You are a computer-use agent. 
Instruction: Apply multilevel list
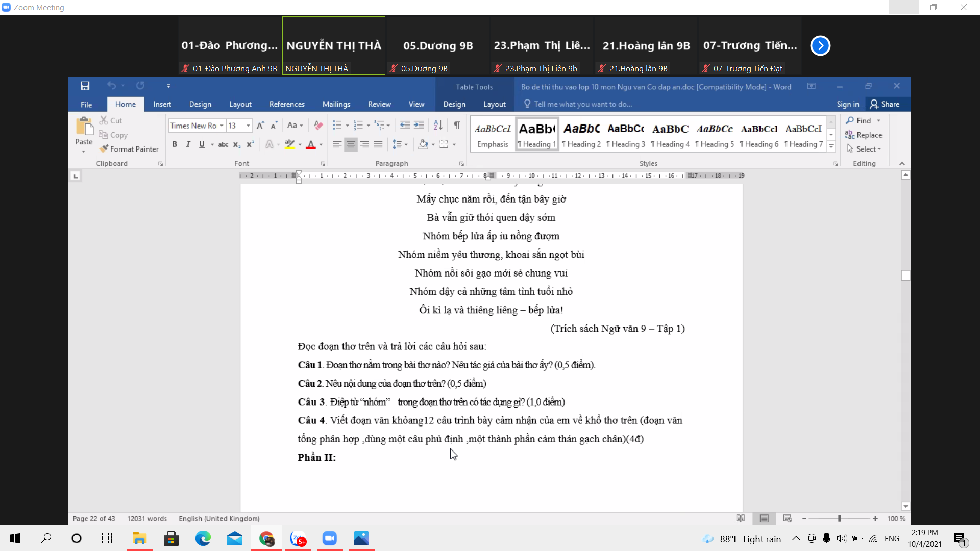[379, 126]
